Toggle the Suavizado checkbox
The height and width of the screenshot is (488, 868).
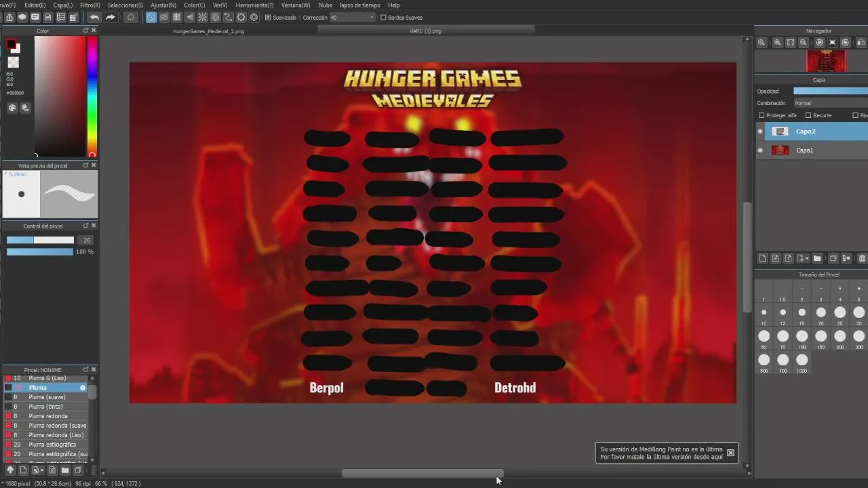[268, 18]
